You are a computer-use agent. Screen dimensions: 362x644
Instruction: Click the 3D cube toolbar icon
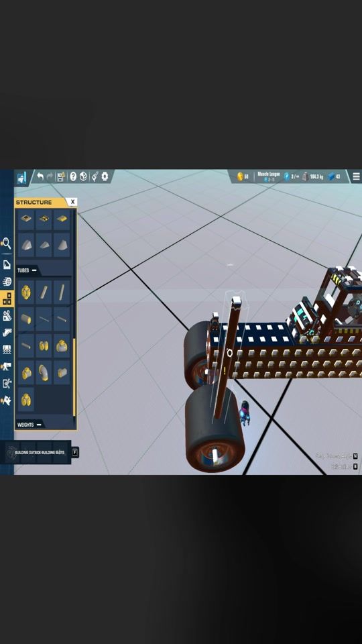click(83, 176)
